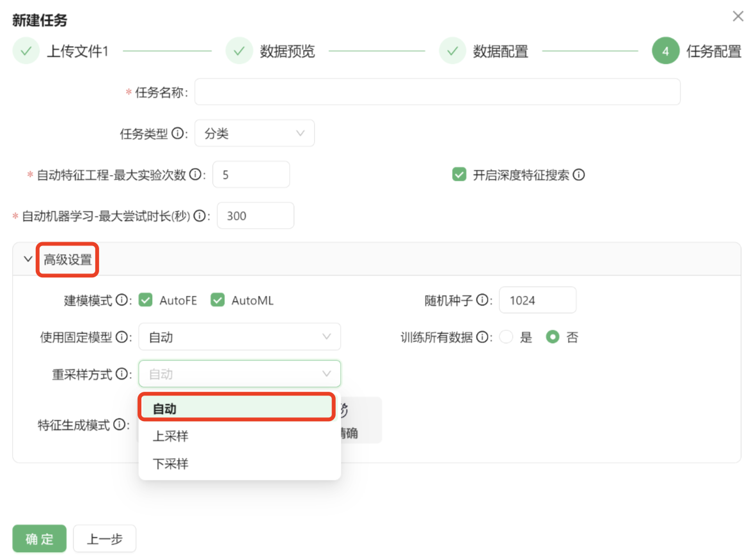Choose 上采样 from the resampling list
Screen dimensions: 756x556
click(x=171, y=436)
